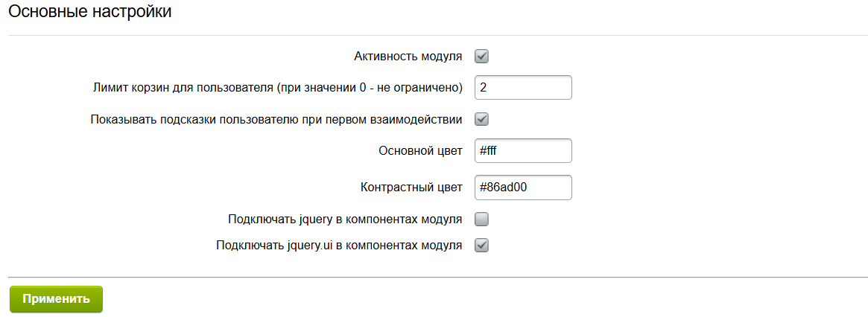The height and width of the screenshot is (317, 868).
Task: Click the Лимит корзин для пользователя label
Action: 277,88
